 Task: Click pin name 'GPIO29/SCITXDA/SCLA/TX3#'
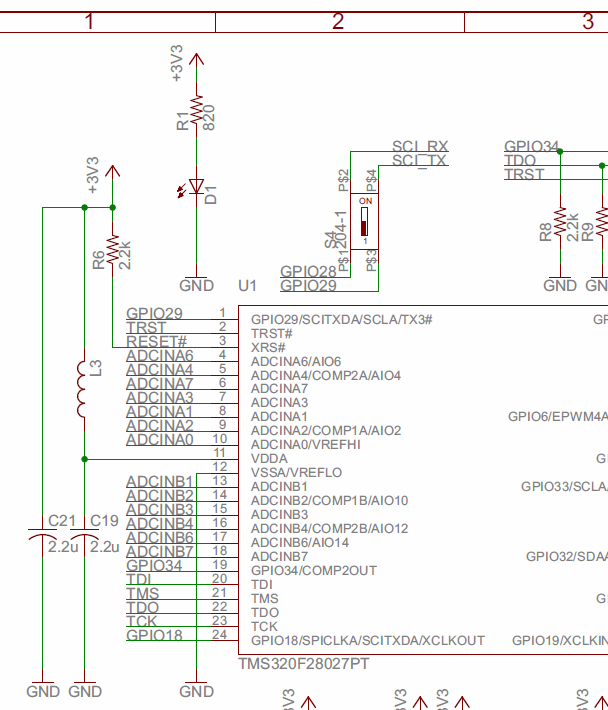[x=342, y=320]
